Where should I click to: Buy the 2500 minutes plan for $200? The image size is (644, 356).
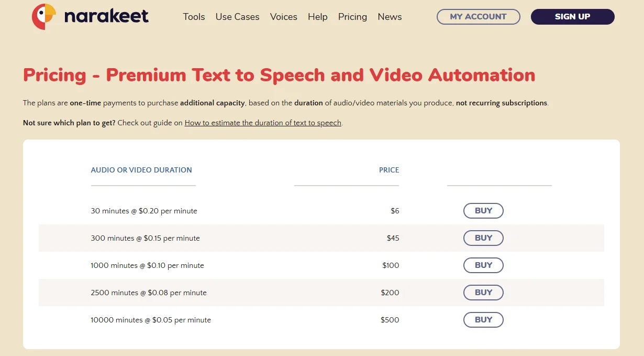483,293
